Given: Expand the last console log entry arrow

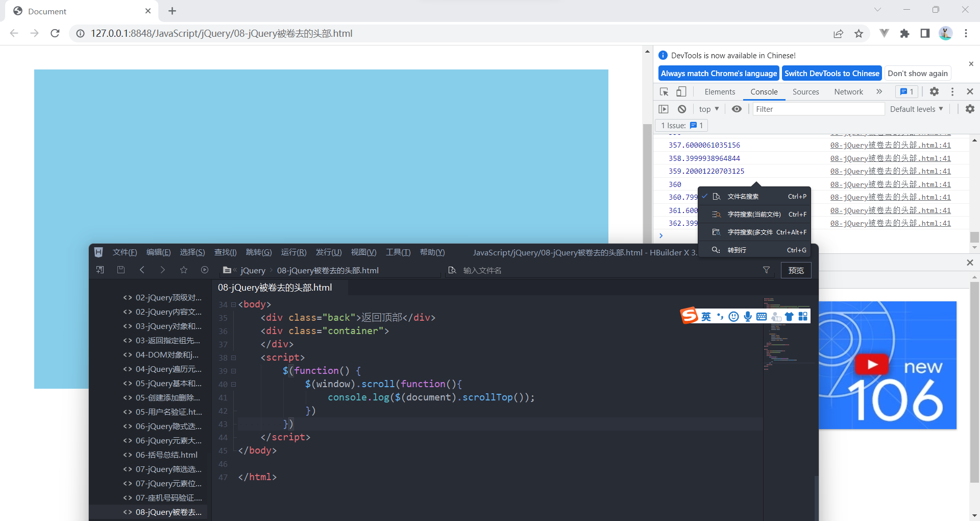Looking at the screenshot, I should point(660,235).
